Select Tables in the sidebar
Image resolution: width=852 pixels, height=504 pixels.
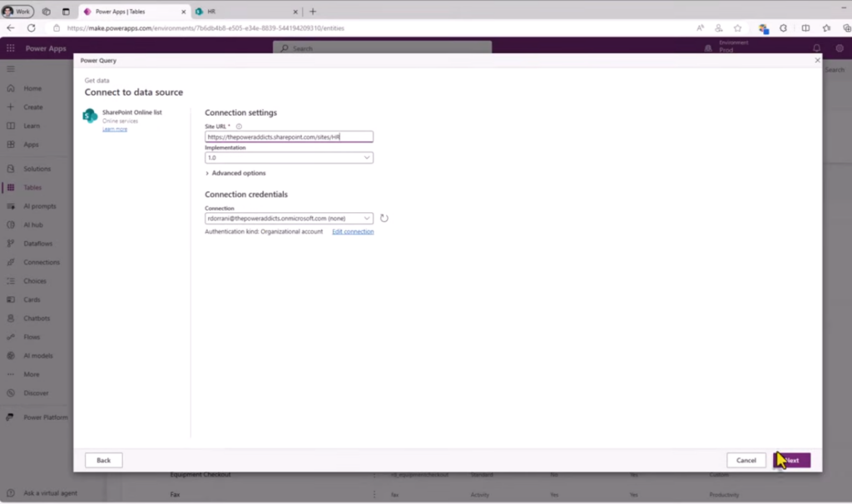(32, 188)
